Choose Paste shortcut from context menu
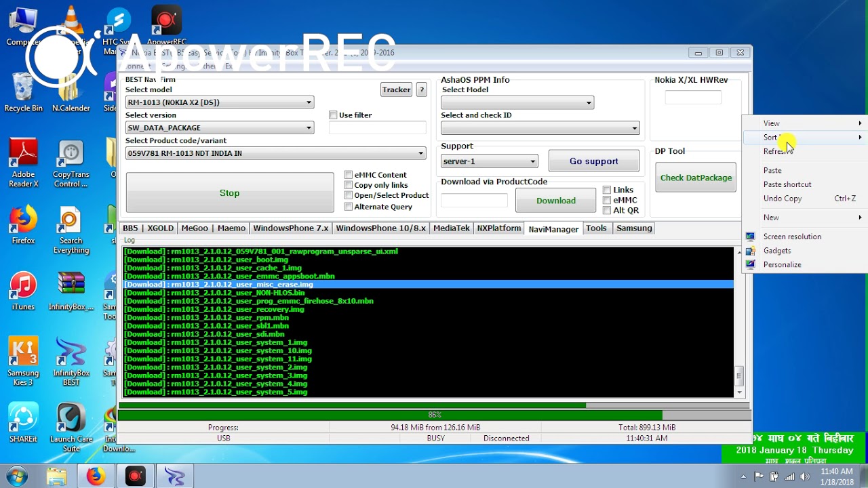Screen dimensions: 868x488 pos(805,184)
